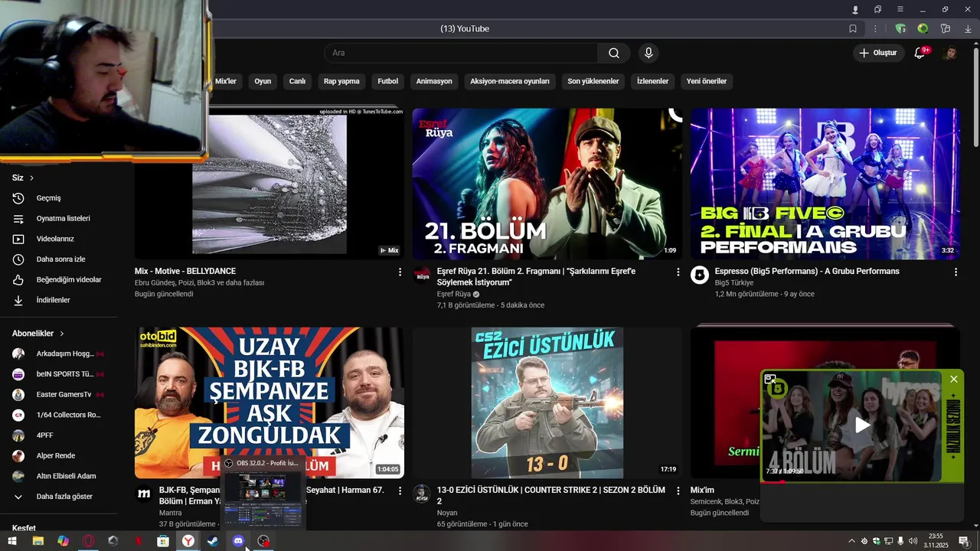Select the Futbol filter chip
Screen dimensions: 980x551
click(387, 81)
